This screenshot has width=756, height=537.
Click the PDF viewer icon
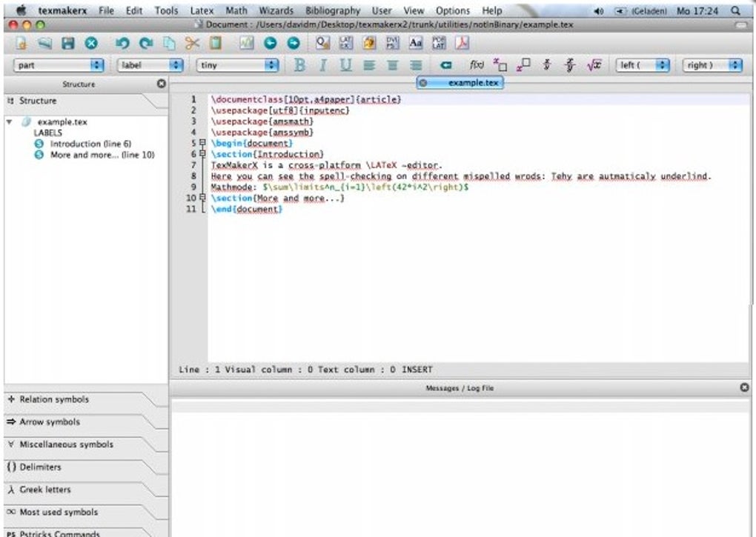pos(462,44)
